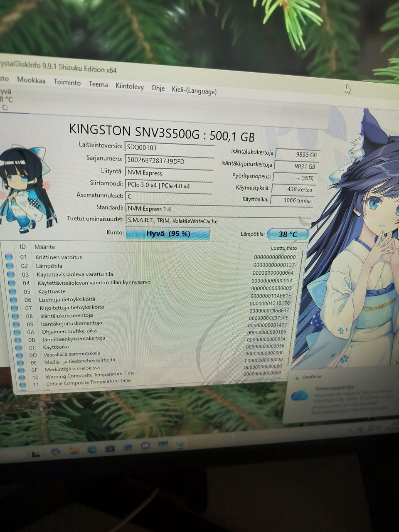399x532 pixels.
Task: Click Käynnistyksiä value 438 kertaa
Action: 293,189
